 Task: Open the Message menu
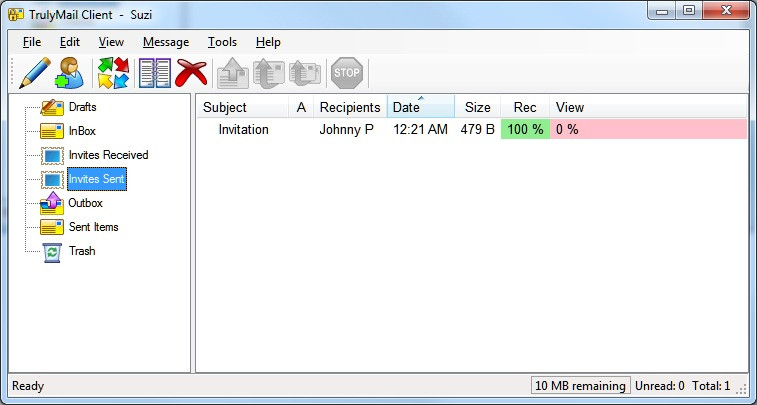coord(166,42)
